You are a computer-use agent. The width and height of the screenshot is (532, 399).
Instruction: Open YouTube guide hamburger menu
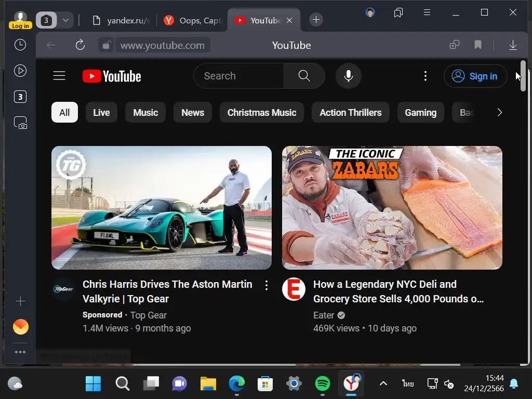59,76
